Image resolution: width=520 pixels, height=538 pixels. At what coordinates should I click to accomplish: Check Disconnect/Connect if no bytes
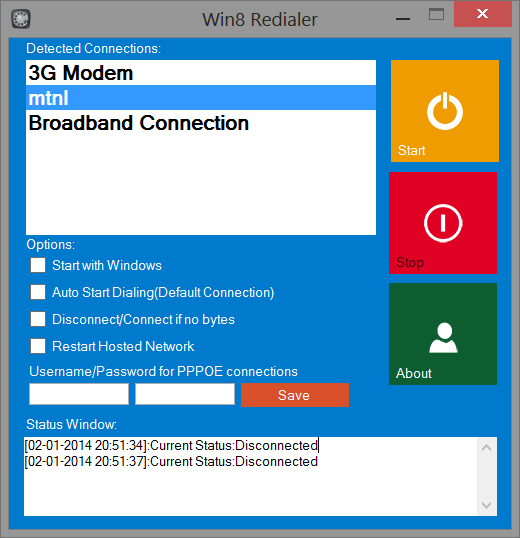(38, 319)
